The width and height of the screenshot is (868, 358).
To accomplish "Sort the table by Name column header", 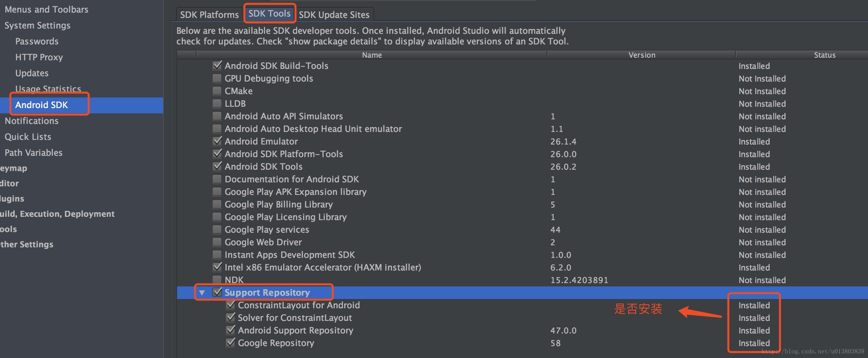I will tap(372, 55).
